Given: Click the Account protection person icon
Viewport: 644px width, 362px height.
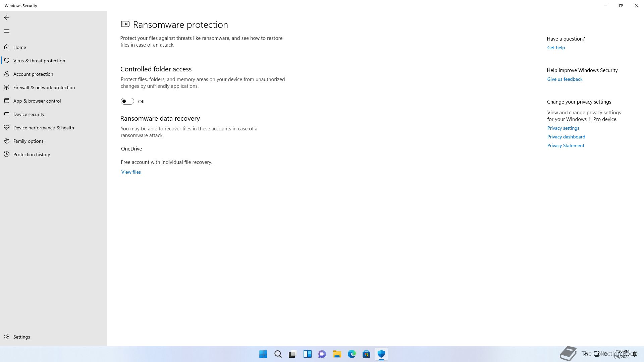Looking at the screenshot, I should click(7, 74).
